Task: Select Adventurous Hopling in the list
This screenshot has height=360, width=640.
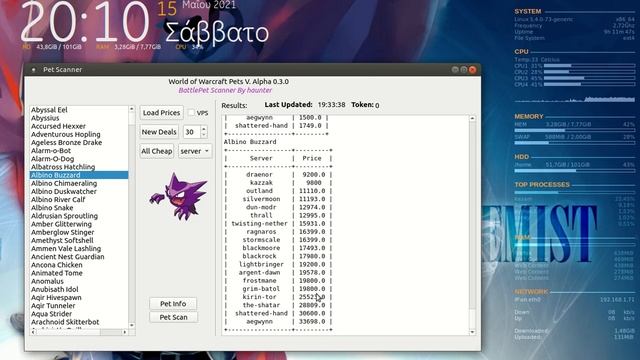Action: (x=79, y=134)
